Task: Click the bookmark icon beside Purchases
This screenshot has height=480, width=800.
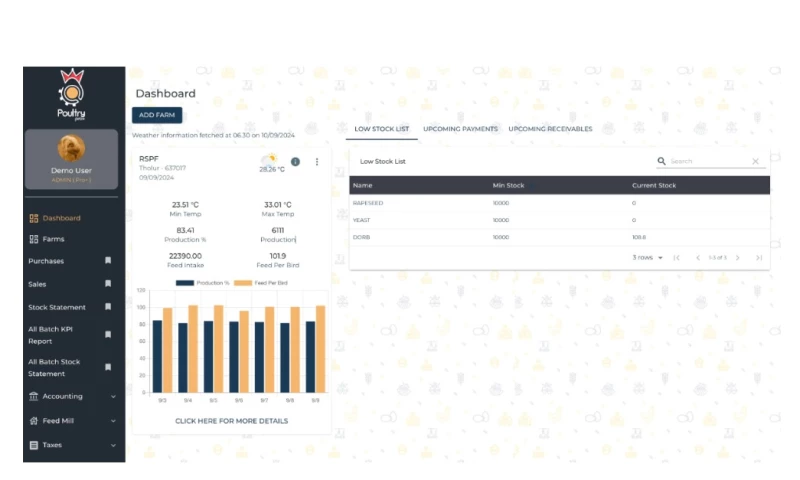Action: coord(108,261)
